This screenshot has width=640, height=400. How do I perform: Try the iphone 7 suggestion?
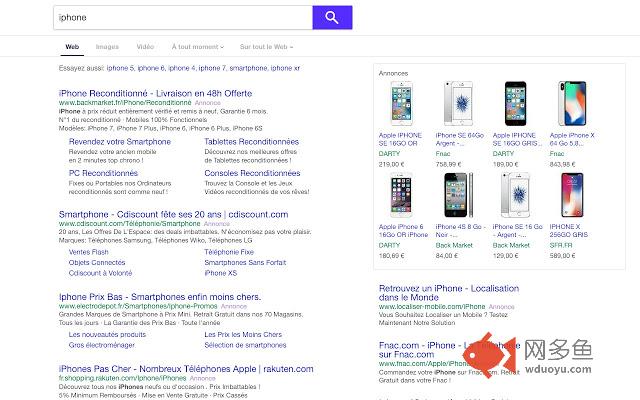pyautogui.click(x=212, y=68)
